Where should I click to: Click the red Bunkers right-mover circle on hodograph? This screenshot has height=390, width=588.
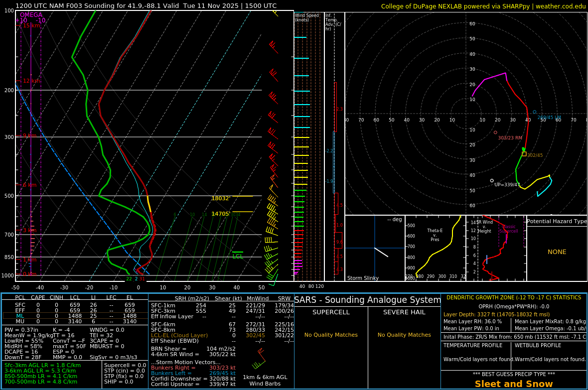pyautogui.click(x=495, y=132)
